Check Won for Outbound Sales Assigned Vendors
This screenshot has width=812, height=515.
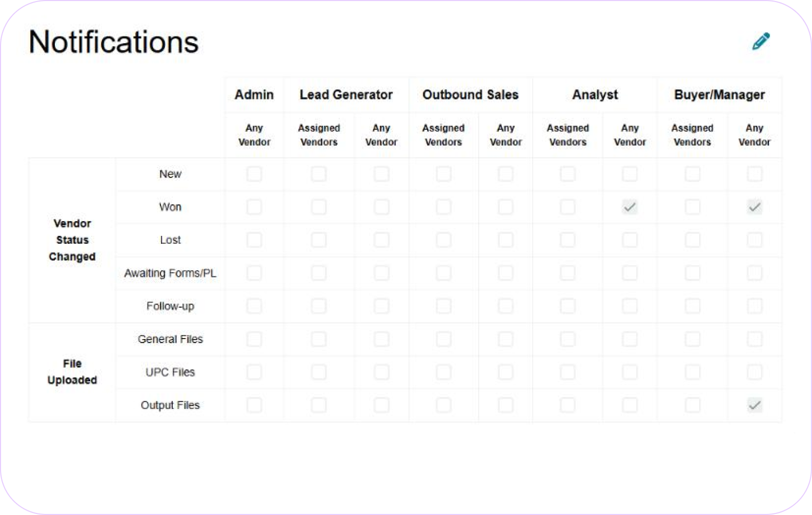(x=443, y=207)
